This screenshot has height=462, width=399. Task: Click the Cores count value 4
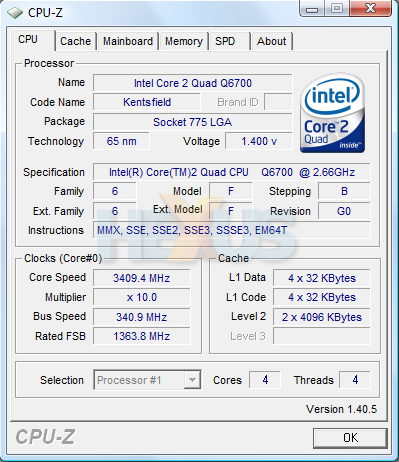[x=265, y=380]
